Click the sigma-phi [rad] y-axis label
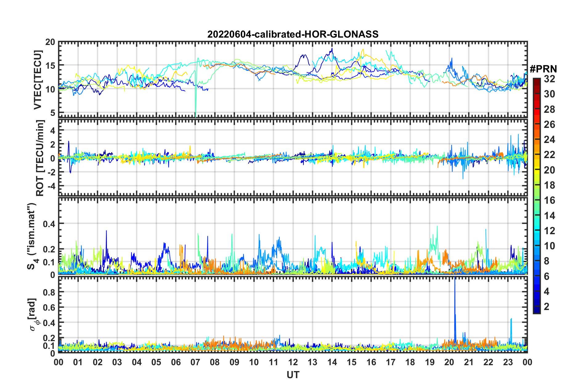586x392 pixels. (33, 314)
